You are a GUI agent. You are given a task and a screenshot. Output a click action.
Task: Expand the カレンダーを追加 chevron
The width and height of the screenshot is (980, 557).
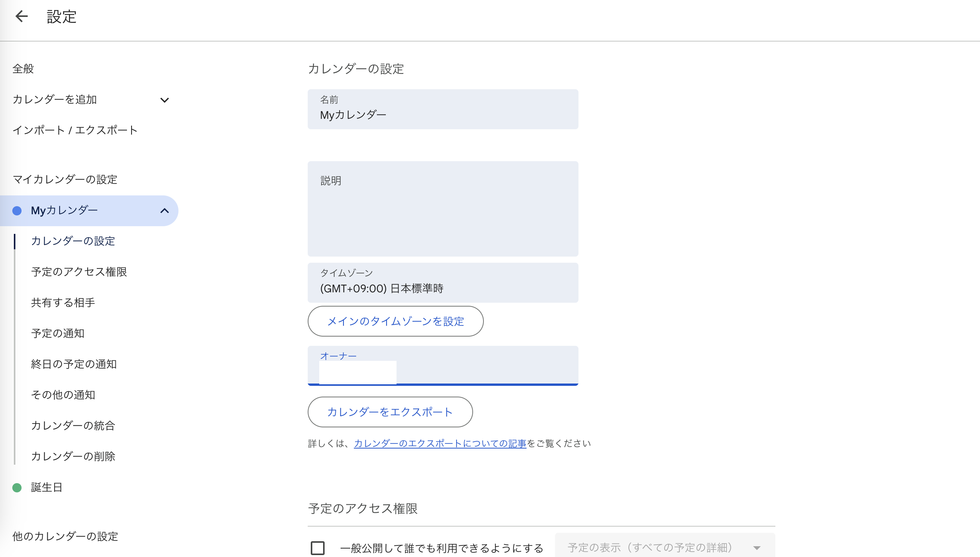click(165, 100)
